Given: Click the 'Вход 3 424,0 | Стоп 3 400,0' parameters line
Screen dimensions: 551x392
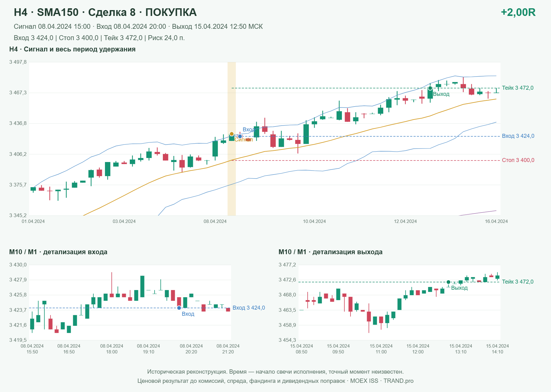Looking at the screenshot, I should coord(99,38).
